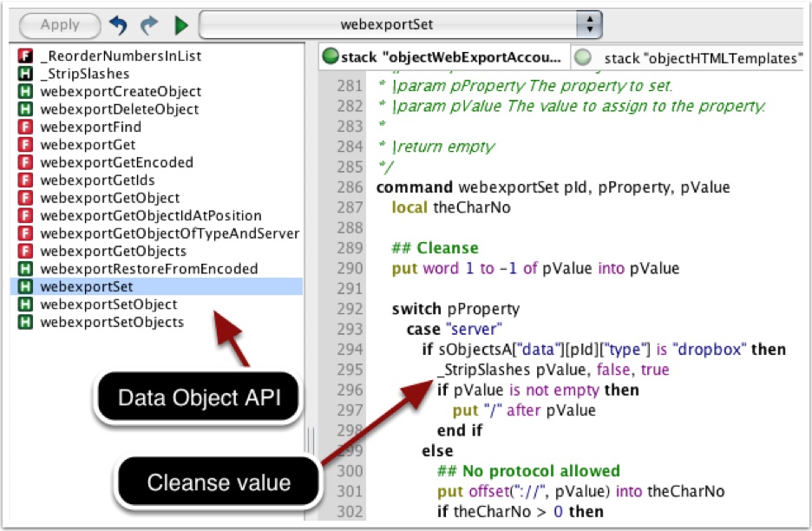Click line "put word 1 to -1 of pValue"

tap(535, 268)
